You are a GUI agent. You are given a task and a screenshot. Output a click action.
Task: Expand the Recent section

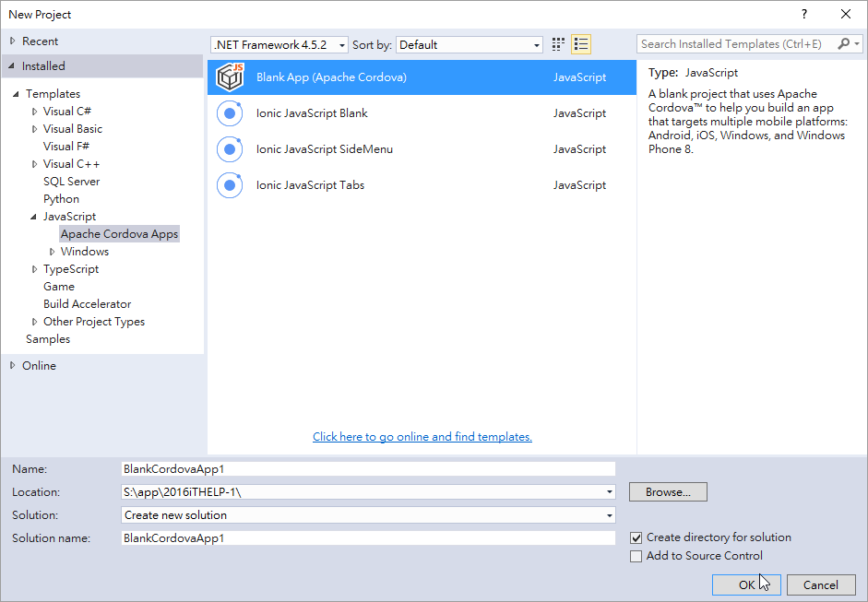(13, 41)
